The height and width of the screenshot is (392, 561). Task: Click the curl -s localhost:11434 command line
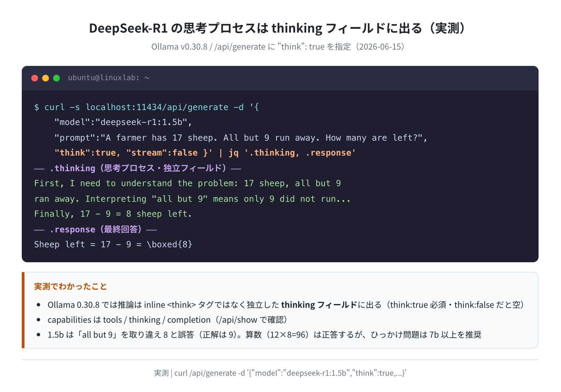pos(147,107)
